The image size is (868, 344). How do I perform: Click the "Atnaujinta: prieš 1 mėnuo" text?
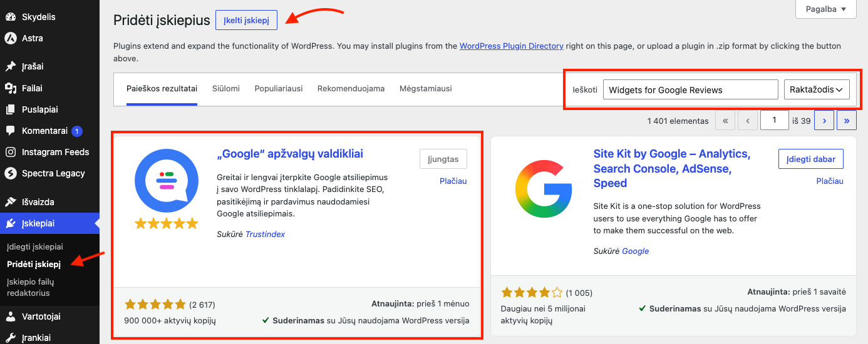click(420, 303)
